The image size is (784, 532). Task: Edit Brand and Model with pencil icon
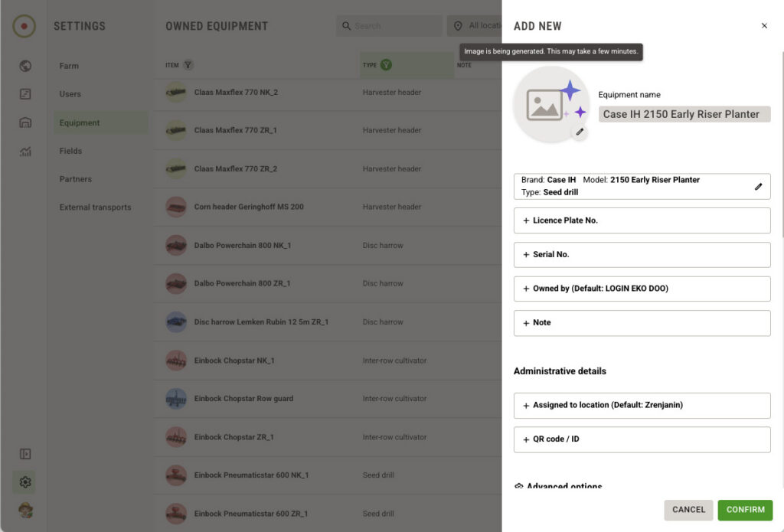click(x=758, y=187)
